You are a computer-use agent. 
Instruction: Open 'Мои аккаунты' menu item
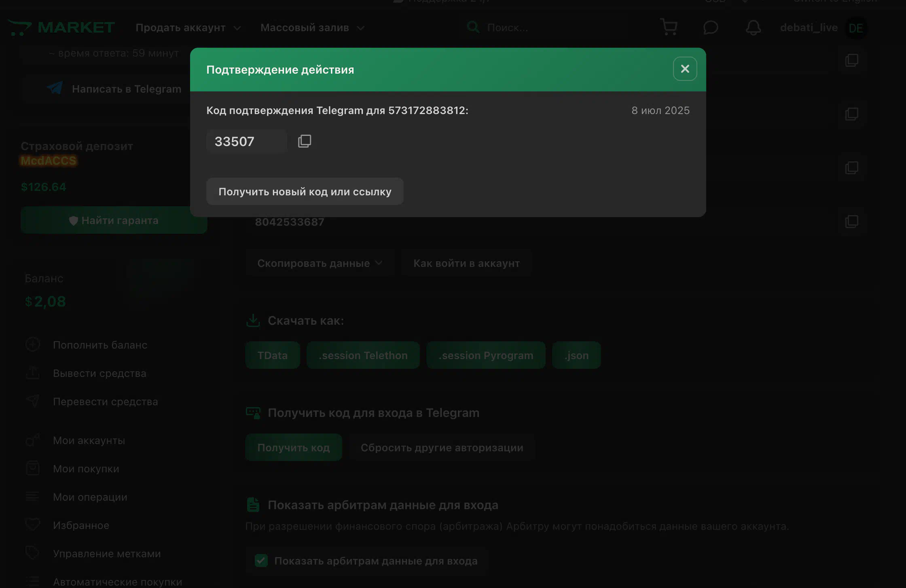tap(89, 440)
